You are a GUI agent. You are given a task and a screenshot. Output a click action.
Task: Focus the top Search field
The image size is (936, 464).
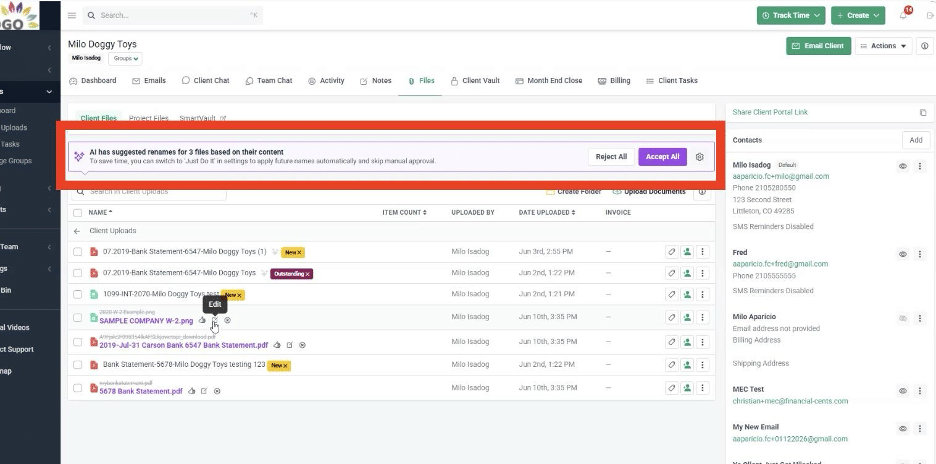tap(173, 16)
